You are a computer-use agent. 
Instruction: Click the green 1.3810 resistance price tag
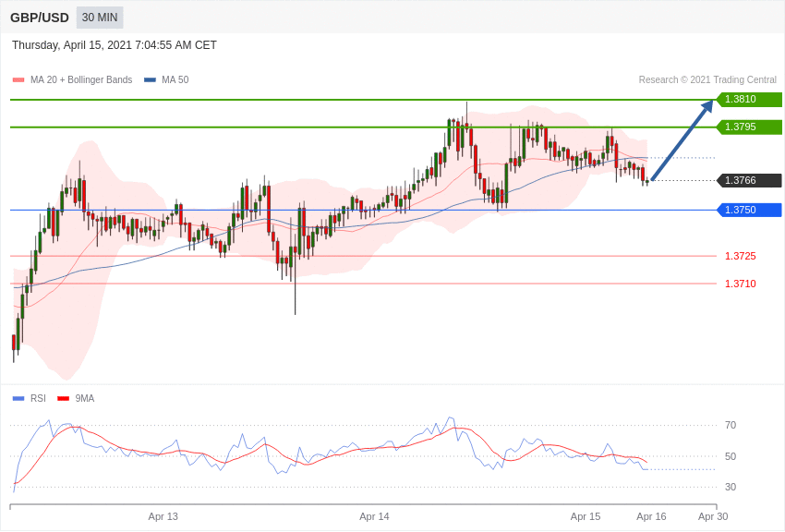click(749, 99)
